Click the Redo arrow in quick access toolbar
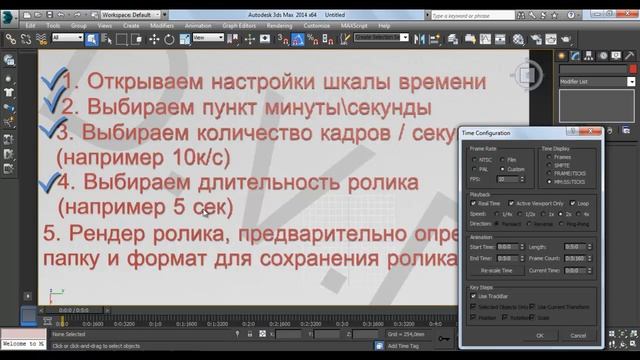The height and width of the screenshot is (360, 640). 77,15
